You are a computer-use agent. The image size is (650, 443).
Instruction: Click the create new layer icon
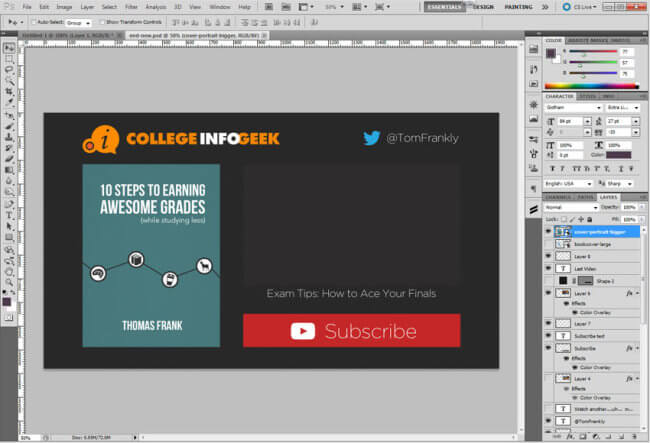tap(621, 436)
